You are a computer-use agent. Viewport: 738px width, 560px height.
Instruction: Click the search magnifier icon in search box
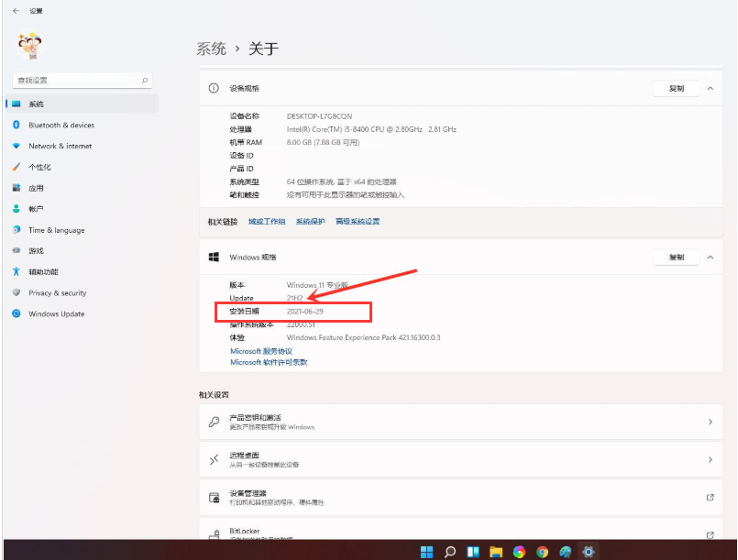pos(145,81)
